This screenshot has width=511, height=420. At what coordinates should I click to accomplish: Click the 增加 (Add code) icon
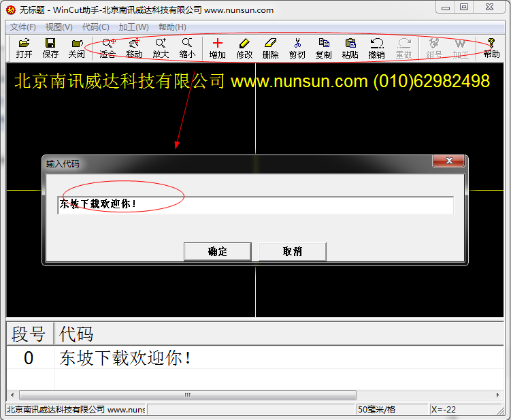(x=217, y=48)
